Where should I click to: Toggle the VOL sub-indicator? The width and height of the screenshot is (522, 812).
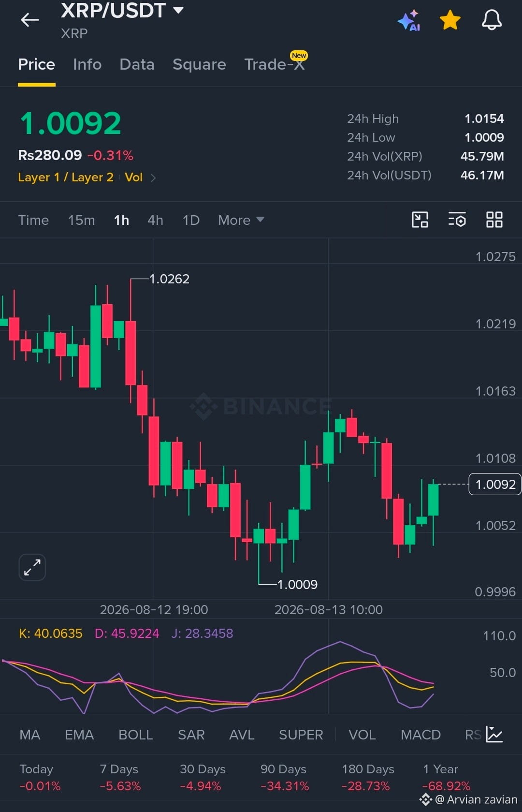tap(362, 735)
